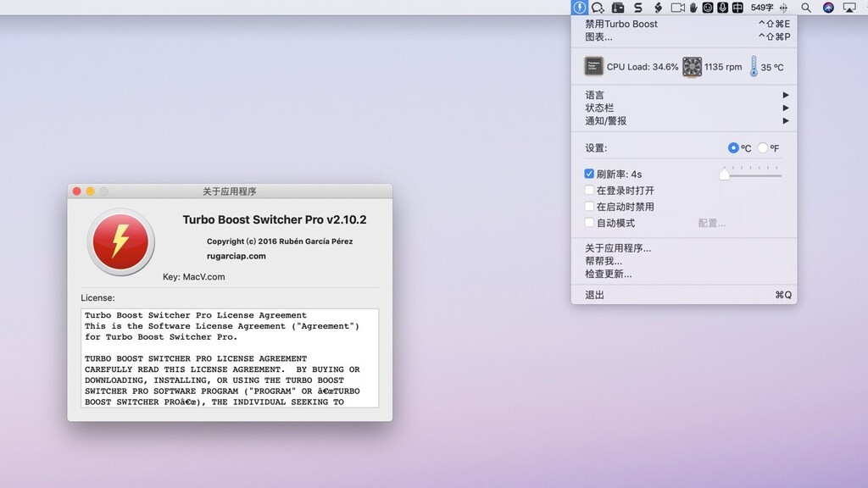Click the wallet card icon in the menu bar

coord(618,8)
